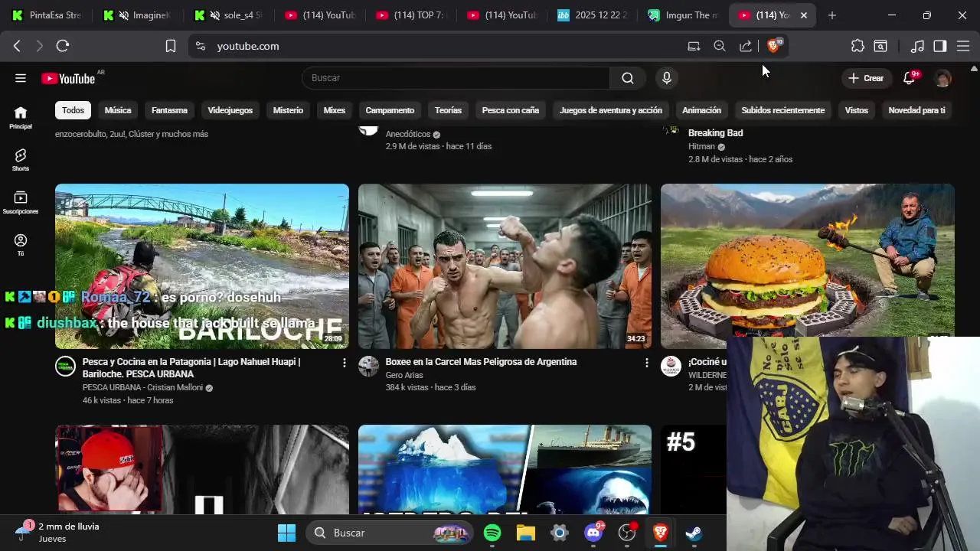Toggle the Brave sidebar panel
Viewport: 980px width, 551px height.
pyautogui.click(x=940, y=46)
